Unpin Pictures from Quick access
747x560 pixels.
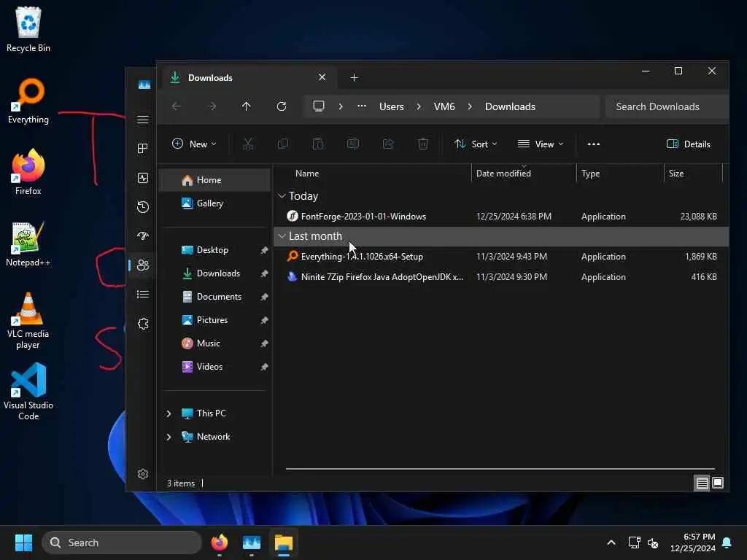(264, 320)
